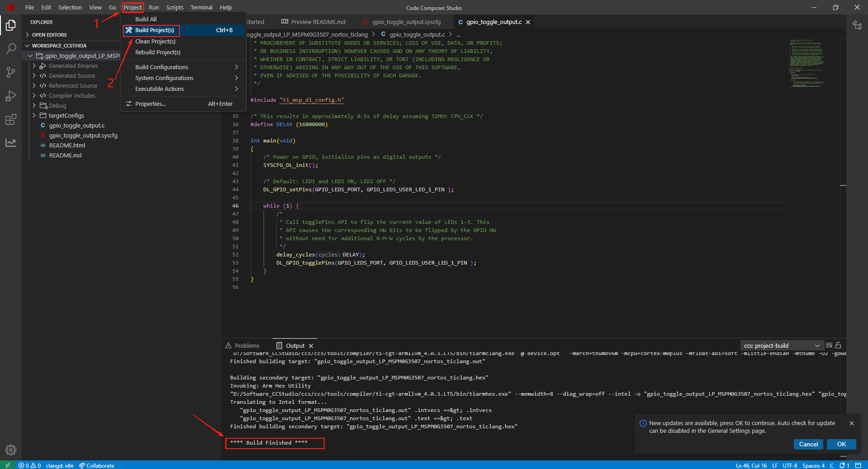Click OK in the update notification
868x469 pixels.
pos(841,444)
